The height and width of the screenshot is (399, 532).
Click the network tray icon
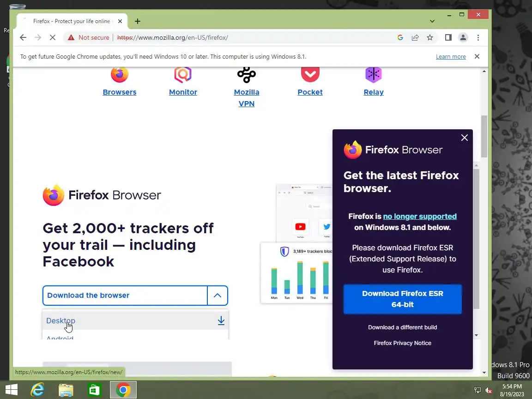point(478,390)
